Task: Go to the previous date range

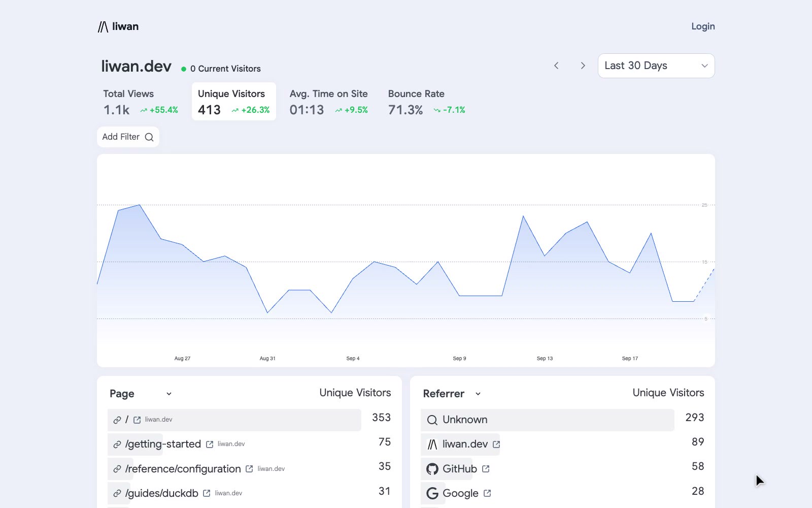Action: (556, 66)
